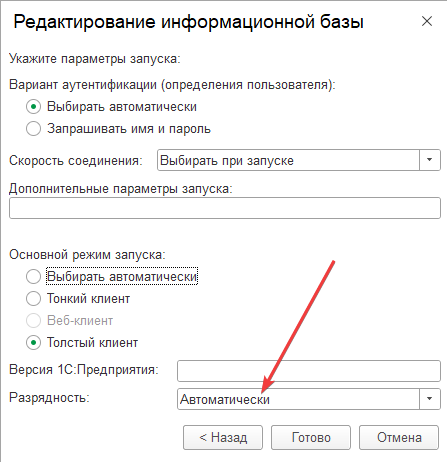This screenshot has width=447, height=462.
Task: Choose Запрашивать имя и пароль option
Action: tap(33, 129)
